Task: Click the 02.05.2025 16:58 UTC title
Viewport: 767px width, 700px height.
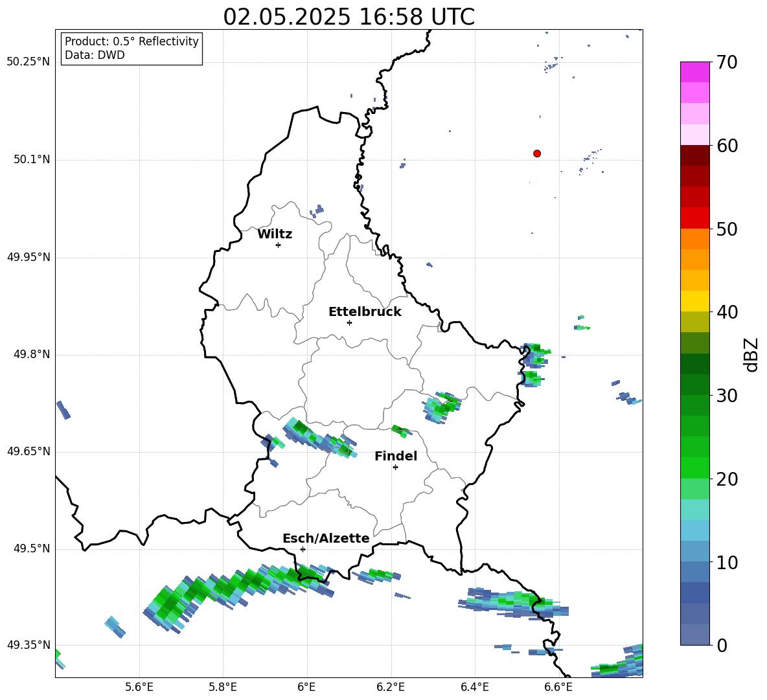Action: (x=349, y=17)
